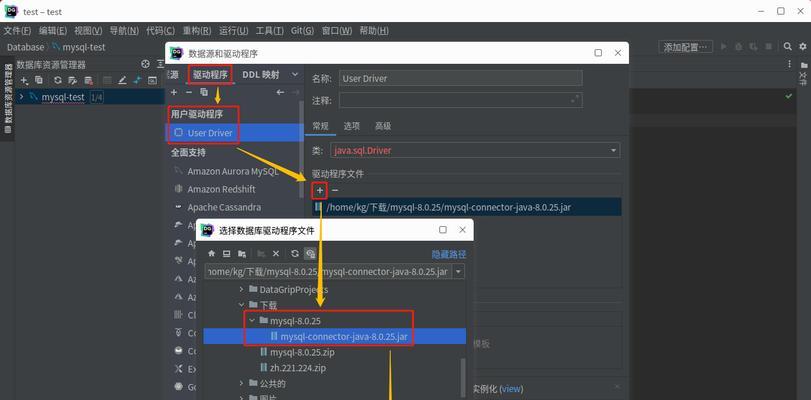
Task: Open data source properties icon in explorer toolbar
Action: point(73,80)
